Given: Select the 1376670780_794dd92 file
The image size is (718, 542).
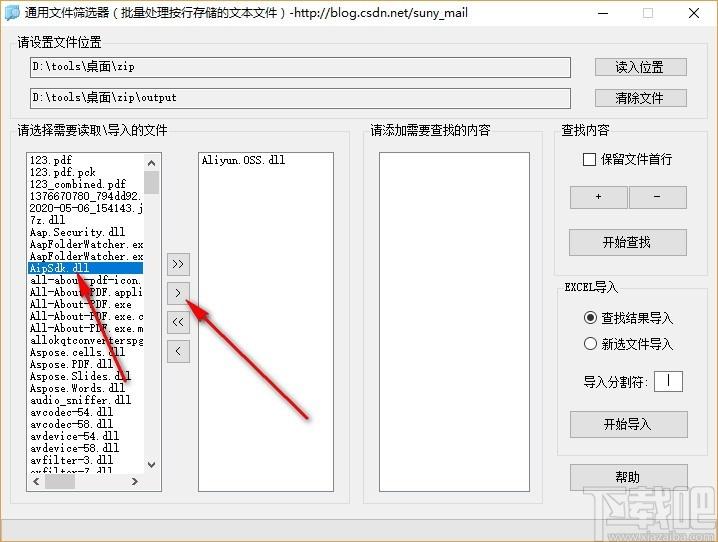Looking at the screenshot, I should 86,196.
